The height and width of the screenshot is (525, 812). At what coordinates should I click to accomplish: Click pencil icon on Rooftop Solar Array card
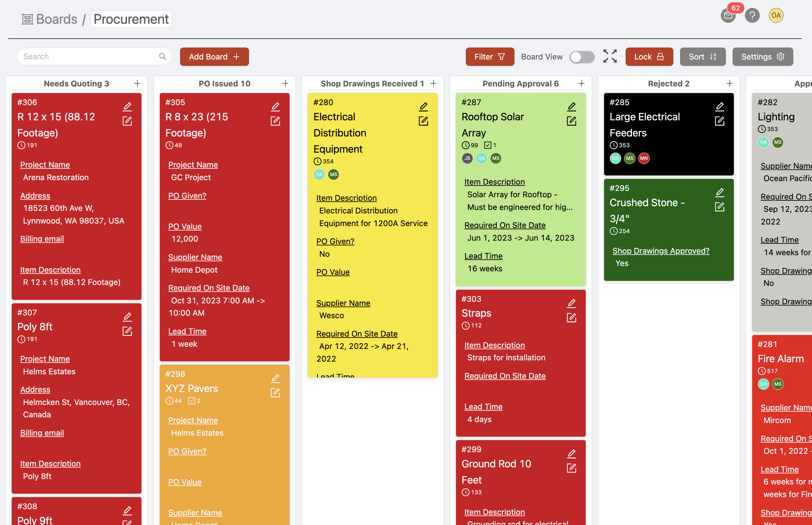click(x=572, y=107)
